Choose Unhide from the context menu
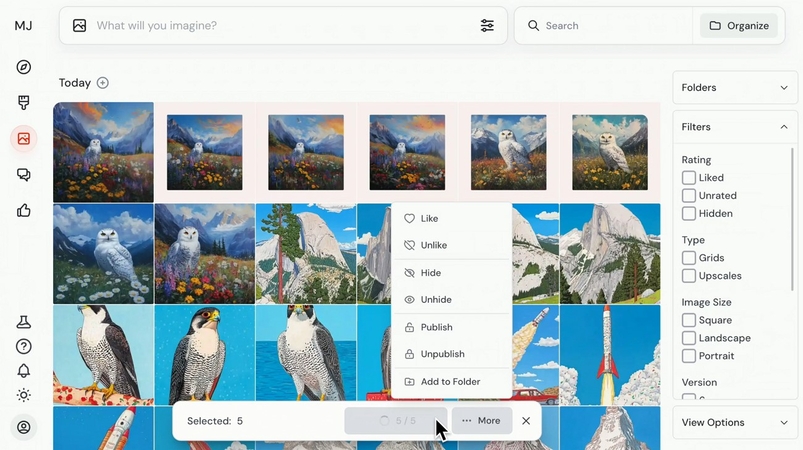This screenshot has width=803, height=450. point(452,299)
